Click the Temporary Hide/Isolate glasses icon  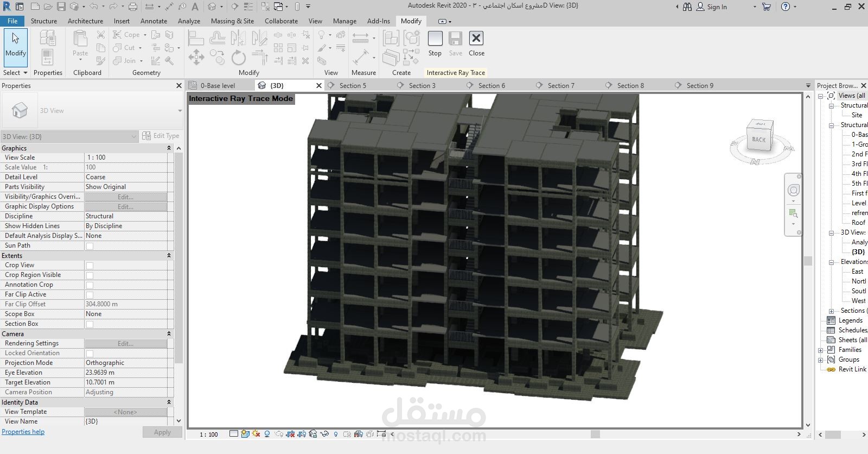click(324, 434)
